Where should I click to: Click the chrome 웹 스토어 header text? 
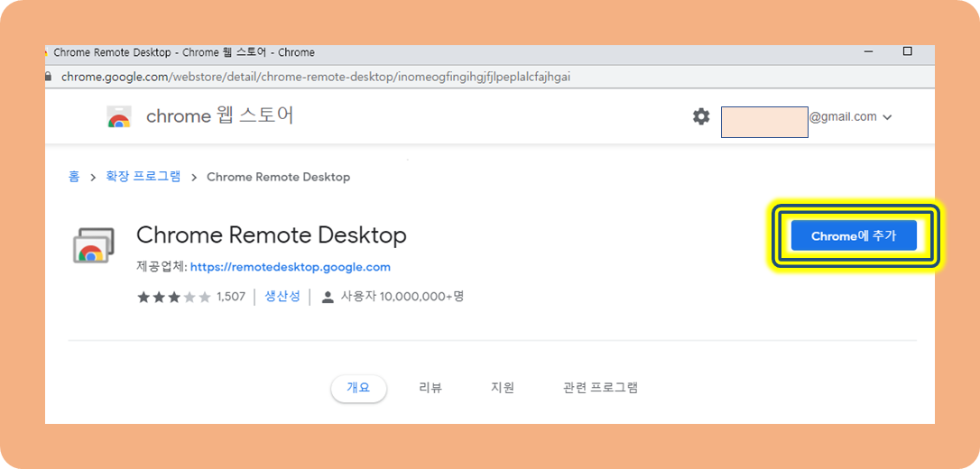point(219,116)
